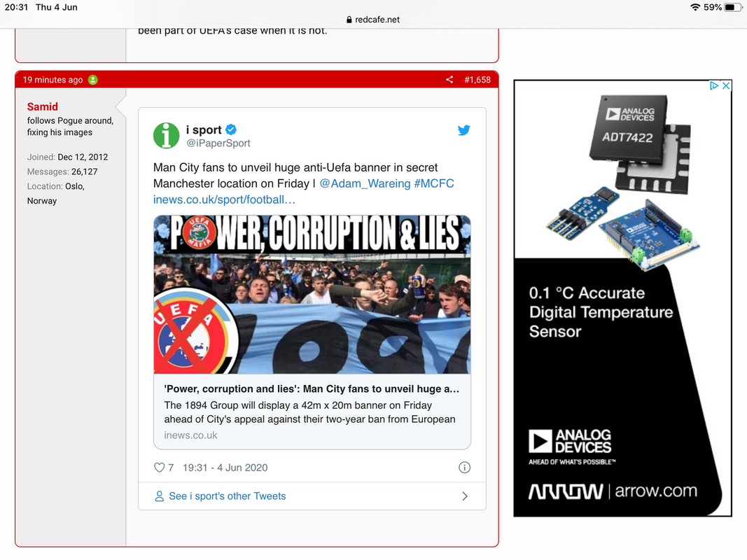Image resolution: width=747 pixels, height=560 pixels.
Task: Click the share icon in post header
Action: point(449,80)
